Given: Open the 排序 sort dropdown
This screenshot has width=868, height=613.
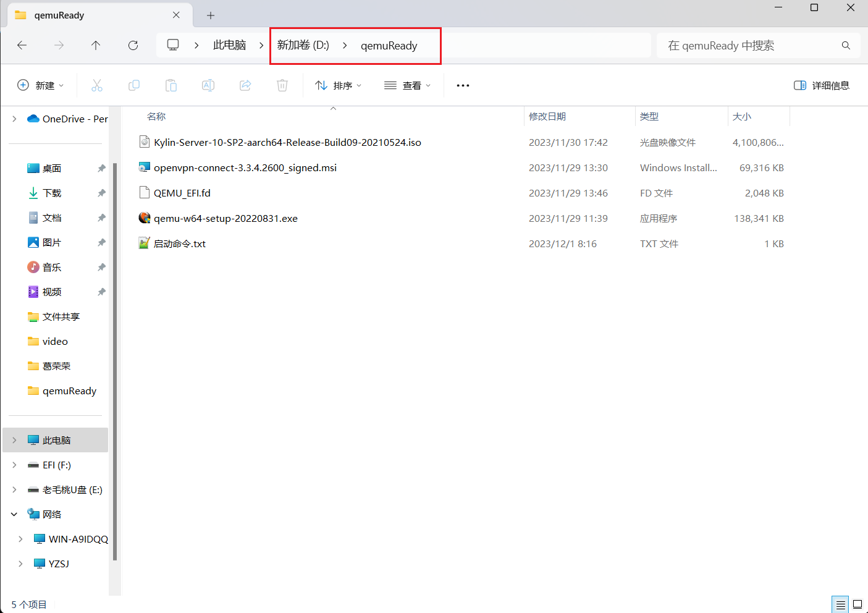Looking at the screenshot, I should [339, 85].
